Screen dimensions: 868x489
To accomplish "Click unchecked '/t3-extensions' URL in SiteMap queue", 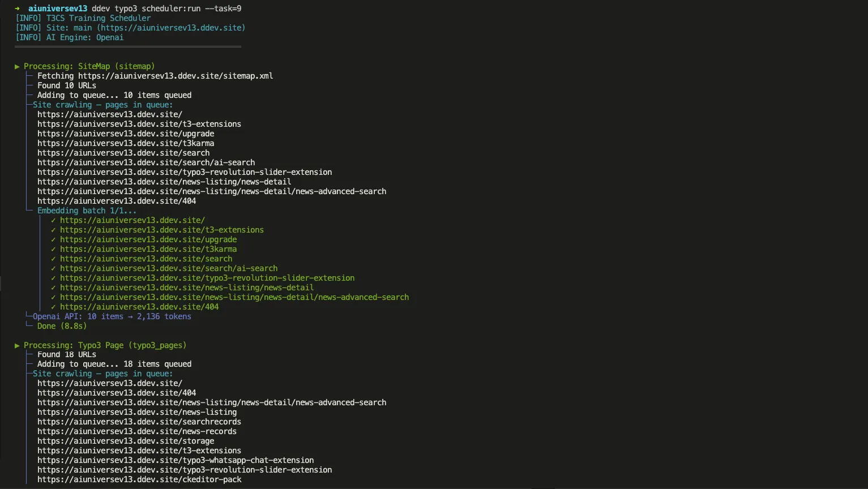I will point(139,124).
